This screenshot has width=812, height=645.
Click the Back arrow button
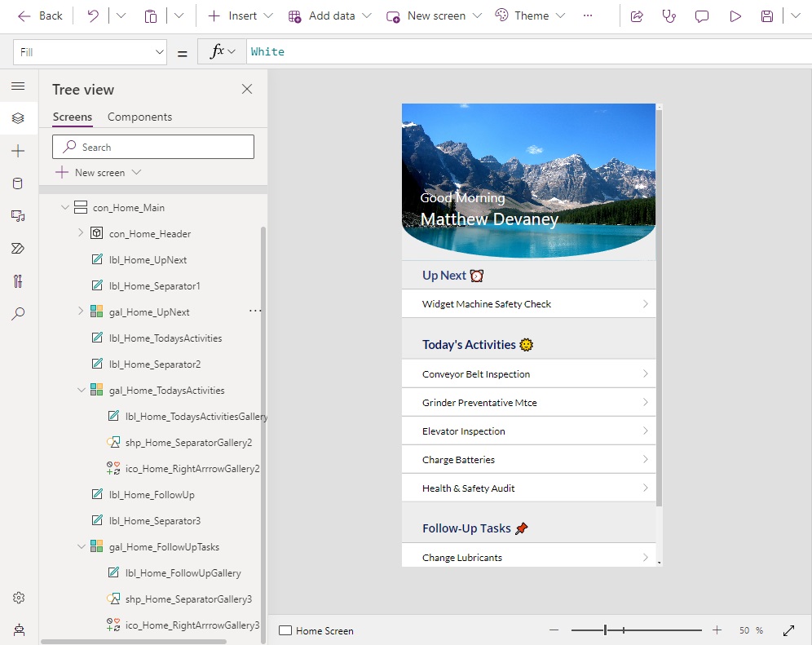pos(39,16)
